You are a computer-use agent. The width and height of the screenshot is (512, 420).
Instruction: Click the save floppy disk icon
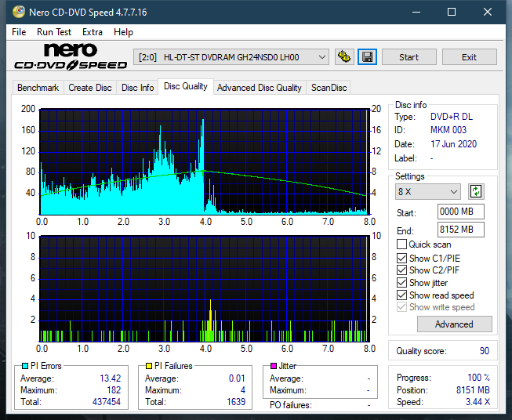(367, 57)
